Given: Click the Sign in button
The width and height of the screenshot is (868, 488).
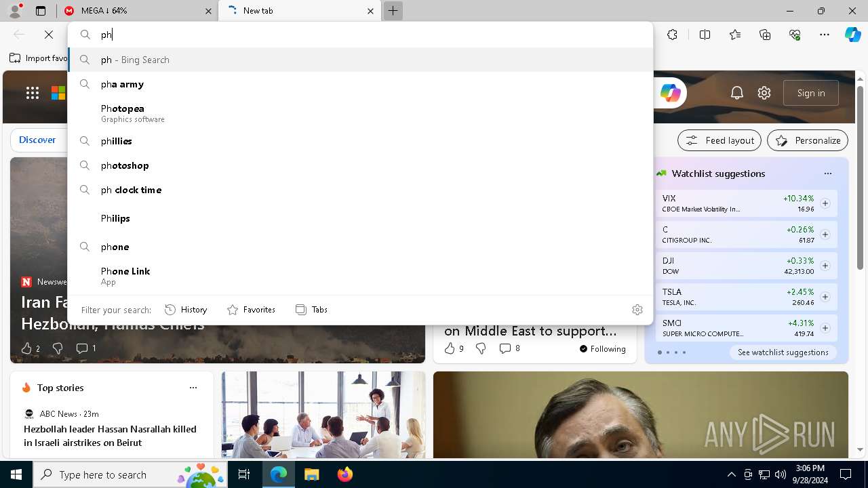Looking at the screenshot, I should click(x=811, y=93).
